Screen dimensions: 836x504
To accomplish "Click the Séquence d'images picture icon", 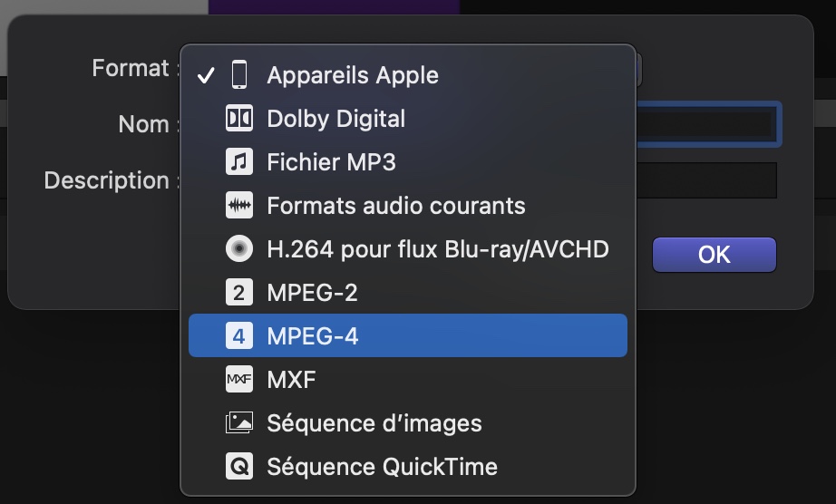I will [x=239, y=423].
